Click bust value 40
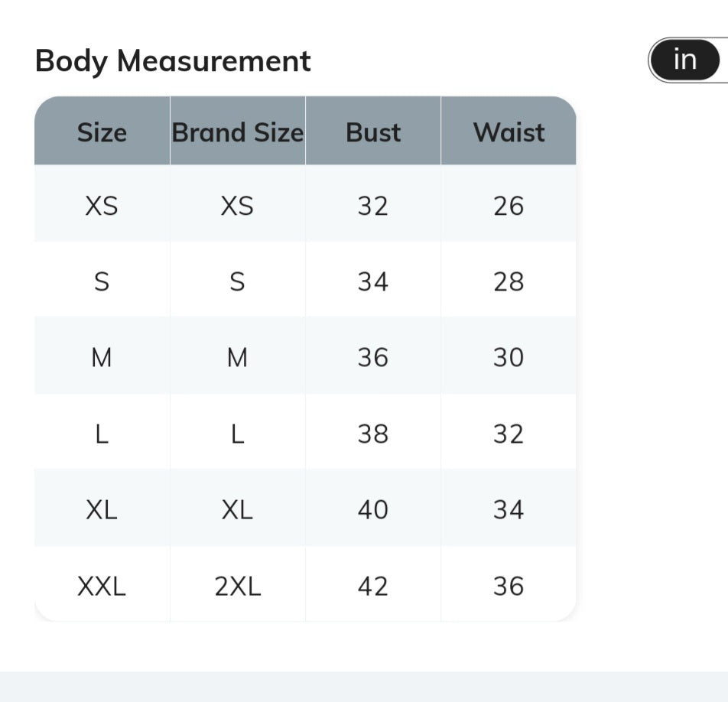This screenshot has width=728, height=702. (373, 508)
